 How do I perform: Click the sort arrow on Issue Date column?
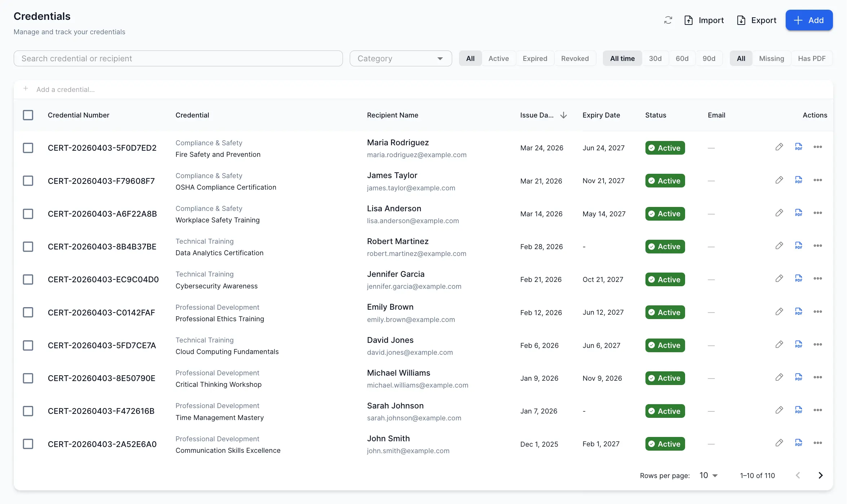(x=564, y=115)
